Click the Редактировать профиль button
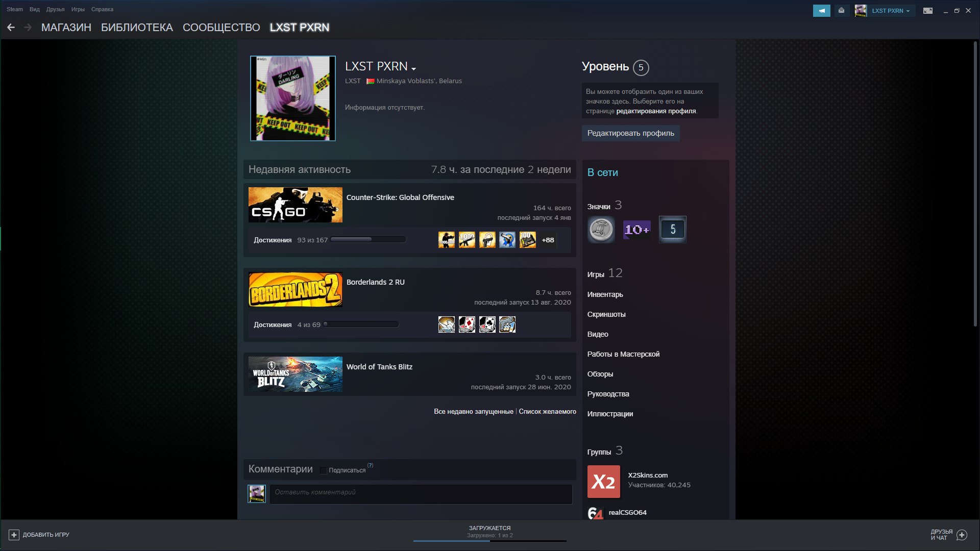Image resolution: width=980 pixels, height=551 pixels. [631, 133]
